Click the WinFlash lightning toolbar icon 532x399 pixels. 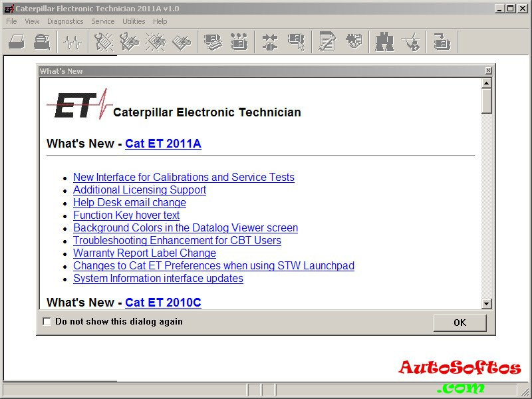[410, 42]
